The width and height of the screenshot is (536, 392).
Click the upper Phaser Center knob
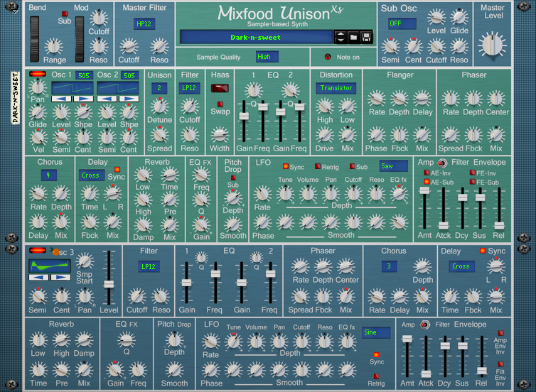(x=496, y=99)
